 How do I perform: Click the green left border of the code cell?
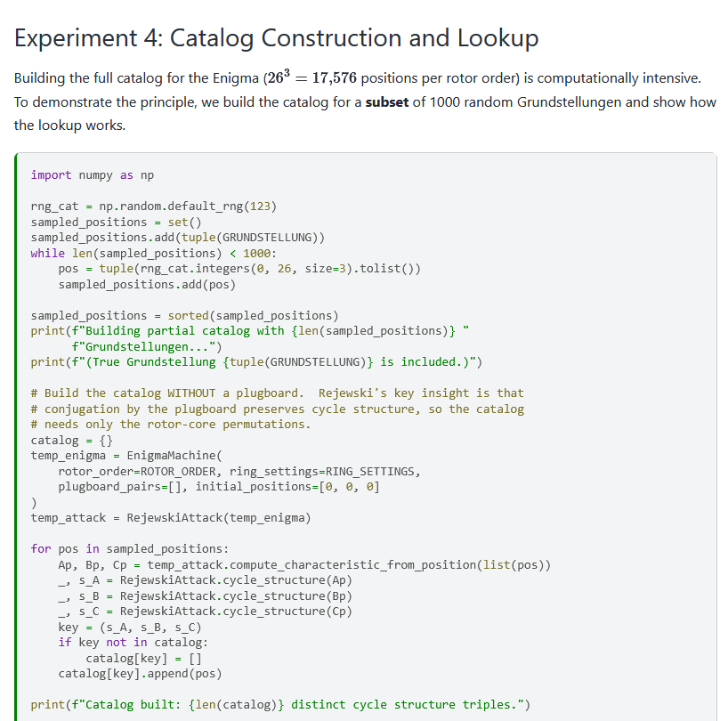(16, 436)
